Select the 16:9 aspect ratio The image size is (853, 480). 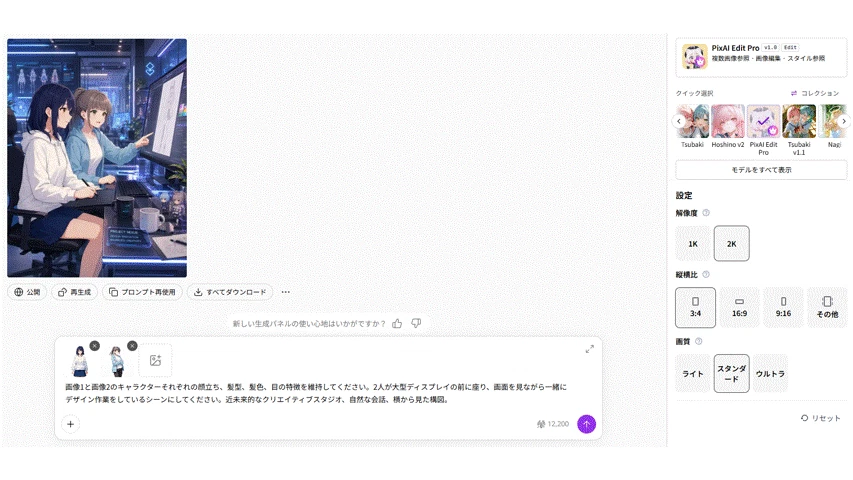pyautogui.click(x=739, y=307)
